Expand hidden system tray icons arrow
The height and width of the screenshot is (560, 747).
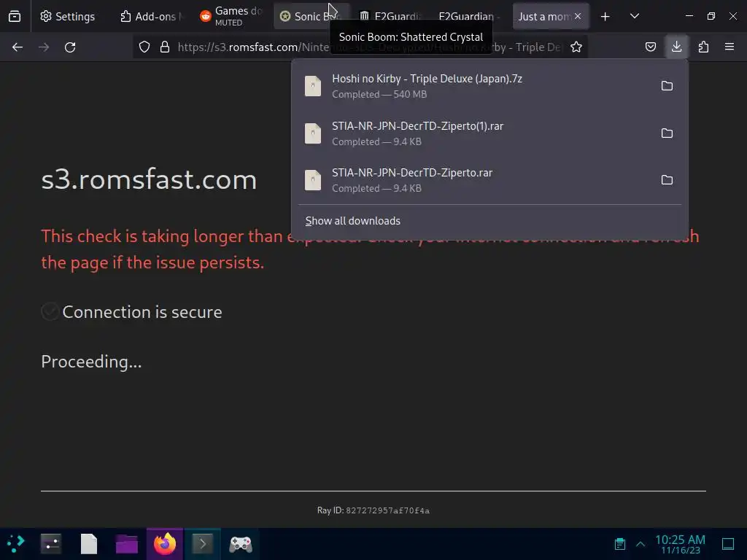pyautogui.click(x=640, y=544)
